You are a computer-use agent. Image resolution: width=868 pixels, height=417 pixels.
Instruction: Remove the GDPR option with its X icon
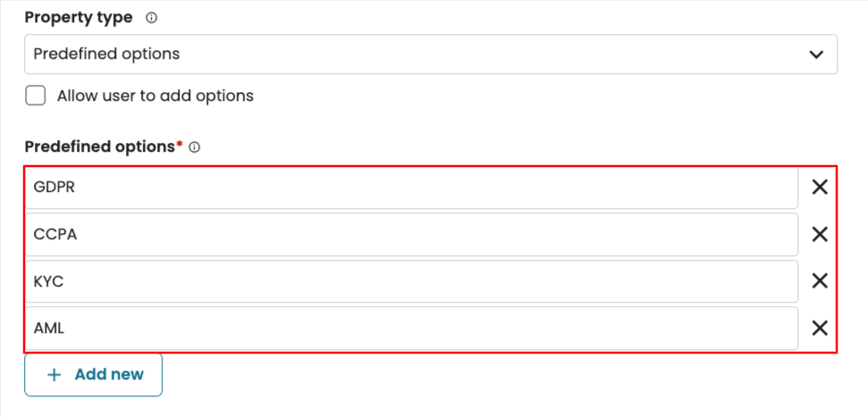click(x=819, y=188)
